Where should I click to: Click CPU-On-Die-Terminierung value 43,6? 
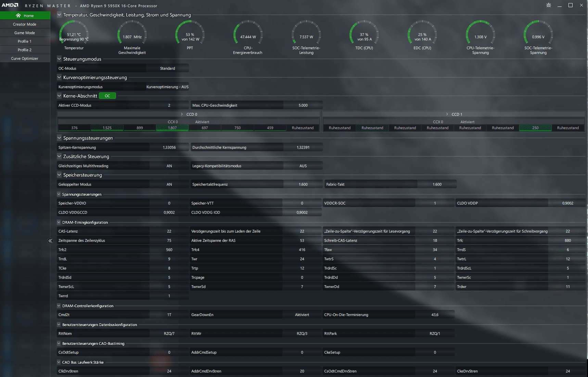click(435, 315)
